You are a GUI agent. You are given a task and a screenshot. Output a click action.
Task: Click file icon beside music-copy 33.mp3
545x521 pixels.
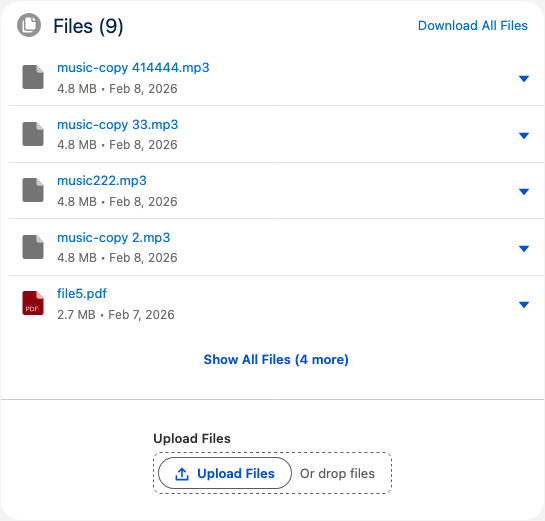pos(33,134)
